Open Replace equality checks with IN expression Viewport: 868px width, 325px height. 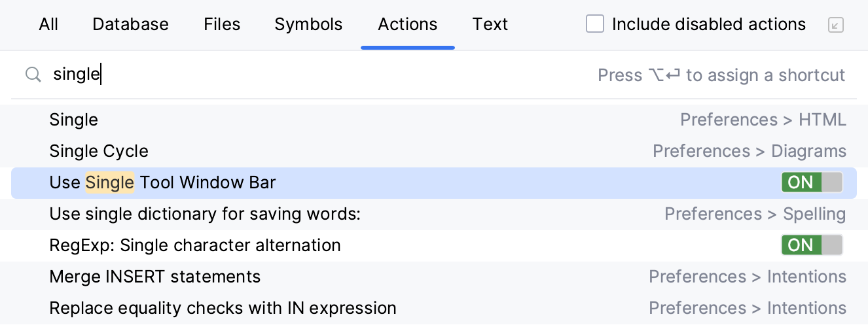223,308
